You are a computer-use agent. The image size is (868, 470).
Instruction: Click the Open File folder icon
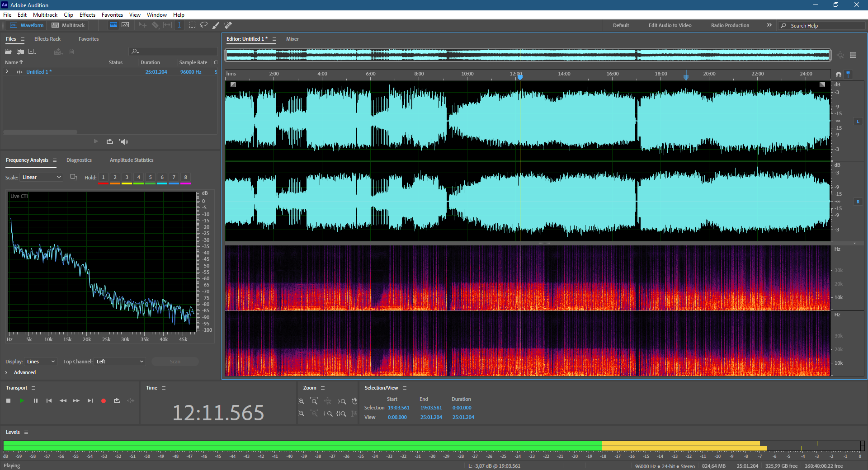8,52
